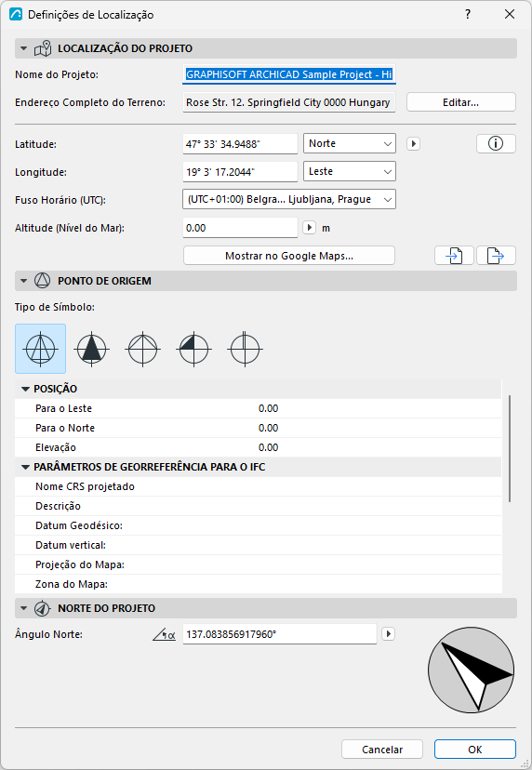Select the Para o Leste row
This screenshot has height=770, width=532.
tap(259, 408)
